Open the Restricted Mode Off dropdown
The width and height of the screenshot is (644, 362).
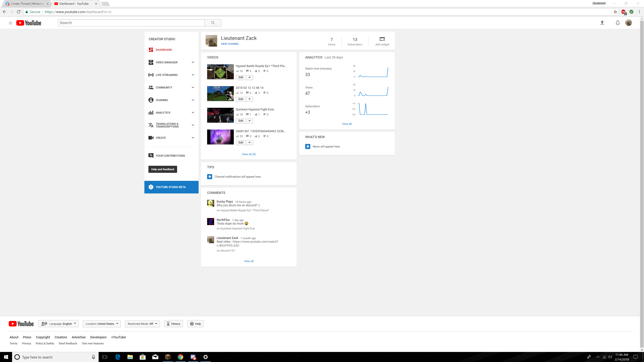(142, 324)
